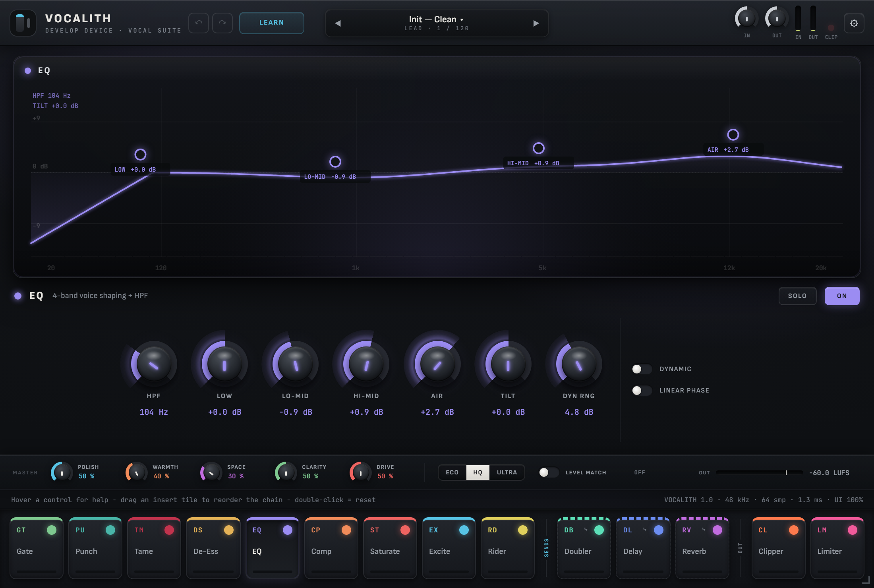874x588 pixels.
Task: Toggle the Clipper tile power dot
Action: coord(794,530)
